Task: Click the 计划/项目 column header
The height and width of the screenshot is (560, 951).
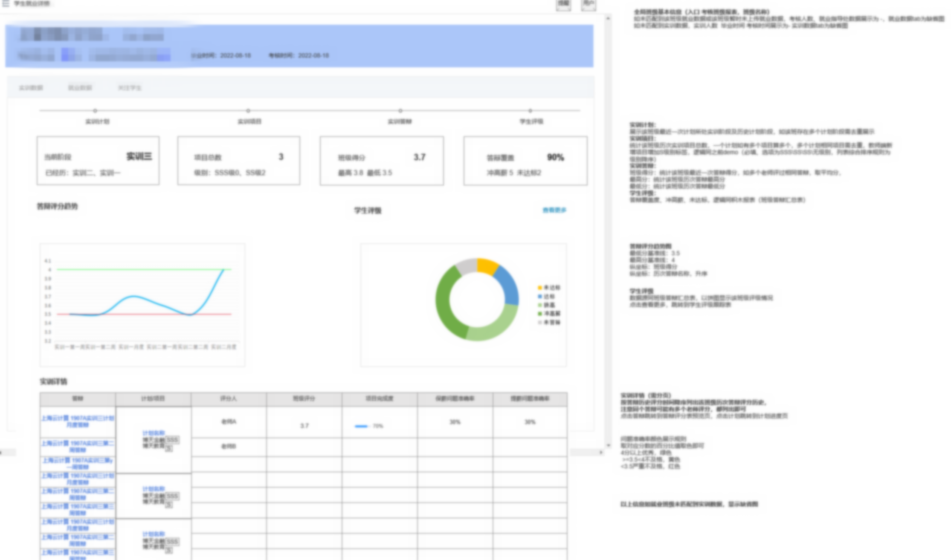Action: [x=153, y=399]
